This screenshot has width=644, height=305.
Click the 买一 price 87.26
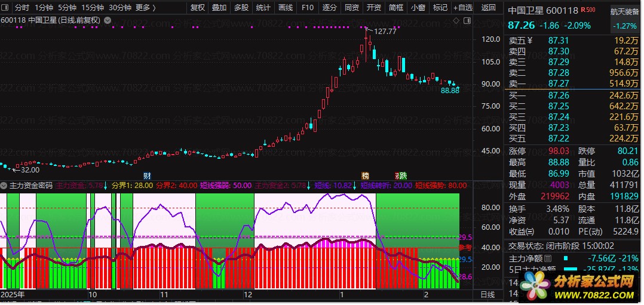click(559, 95)
